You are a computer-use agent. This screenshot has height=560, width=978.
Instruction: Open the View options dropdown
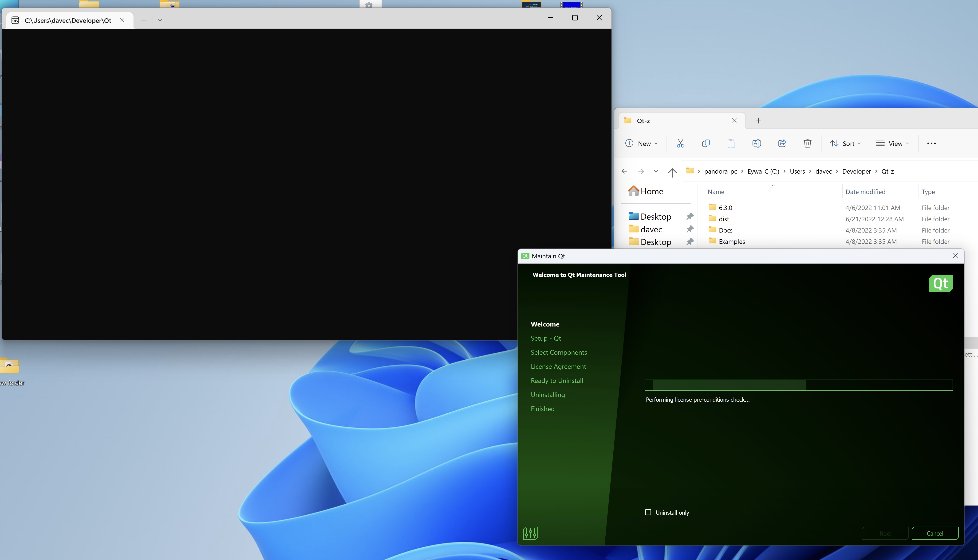[x=893, y=144]
